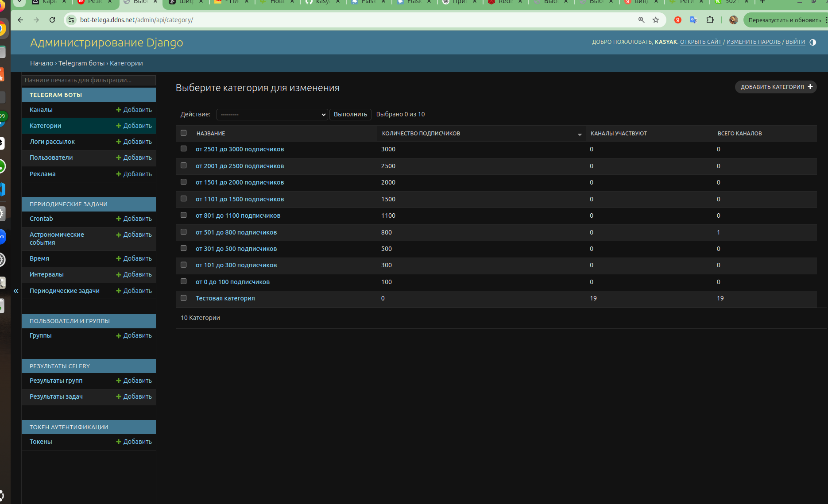View site information icon in address bar
828x504 pixels.
tap(71, 20)
